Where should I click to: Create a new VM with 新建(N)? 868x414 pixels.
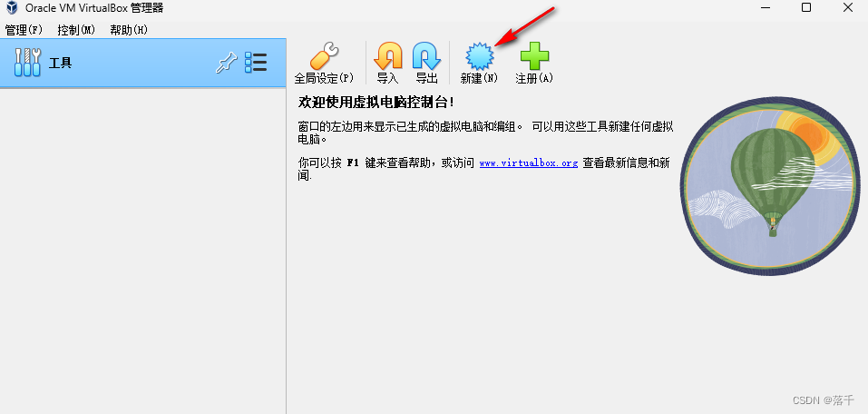[x=479, y=62]
